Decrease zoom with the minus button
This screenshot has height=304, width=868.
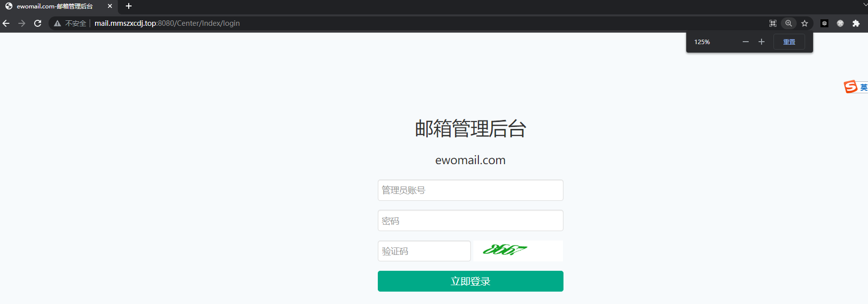[x=746, y=42]
